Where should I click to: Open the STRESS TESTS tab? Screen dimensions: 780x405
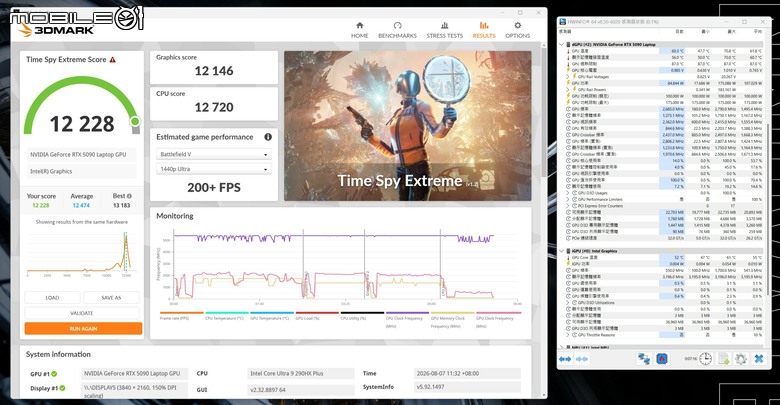(x=444, y=30)
